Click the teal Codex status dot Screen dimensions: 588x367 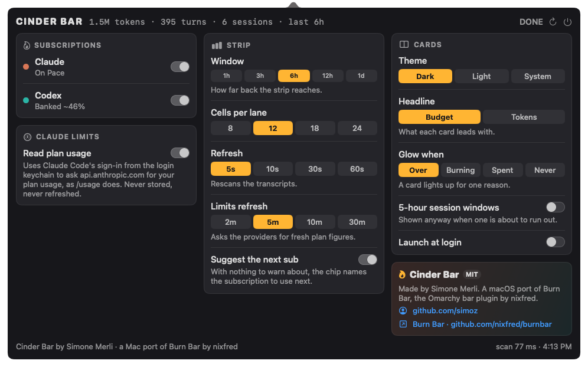pyautogui.click(x=26, y=100)
